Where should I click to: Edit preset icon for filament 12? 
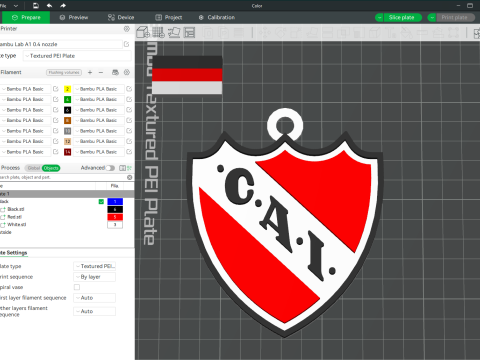click(x=129, y=141)
